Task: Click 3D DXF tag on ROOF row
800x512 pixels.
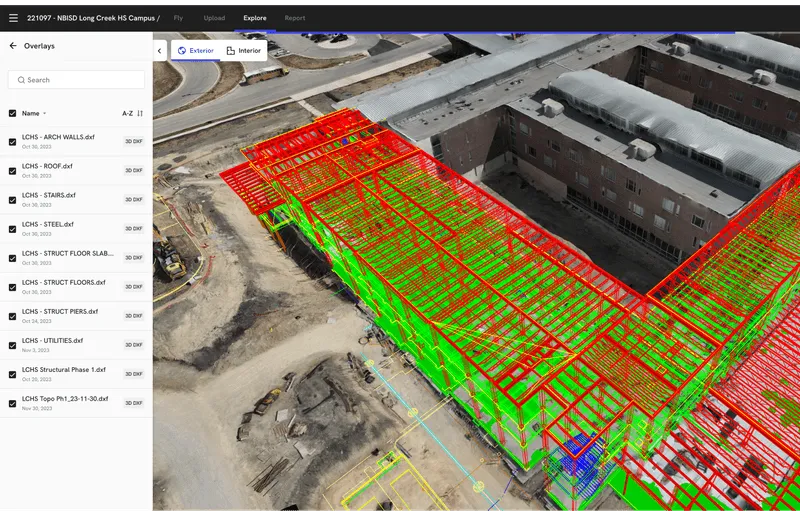Action: (x=134, y=170)
